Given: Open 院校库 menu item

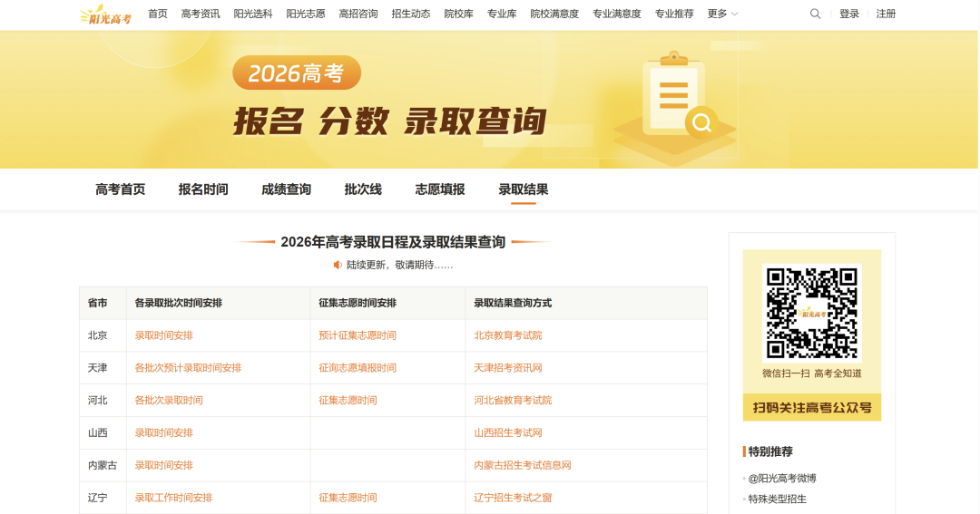Looking at the screenshot, I should (459, 14).
